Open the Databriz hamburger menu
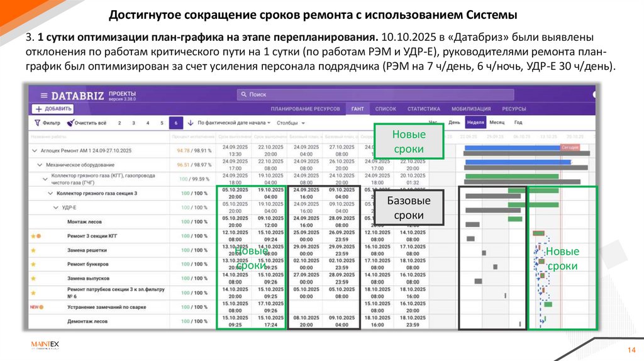The width and height of the screenshot is (644, 361). [44, 95]
